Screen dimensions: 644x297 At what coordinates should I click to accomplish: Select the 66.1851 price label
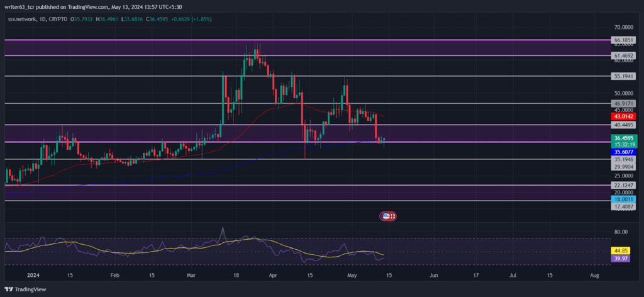coord(625,40)
